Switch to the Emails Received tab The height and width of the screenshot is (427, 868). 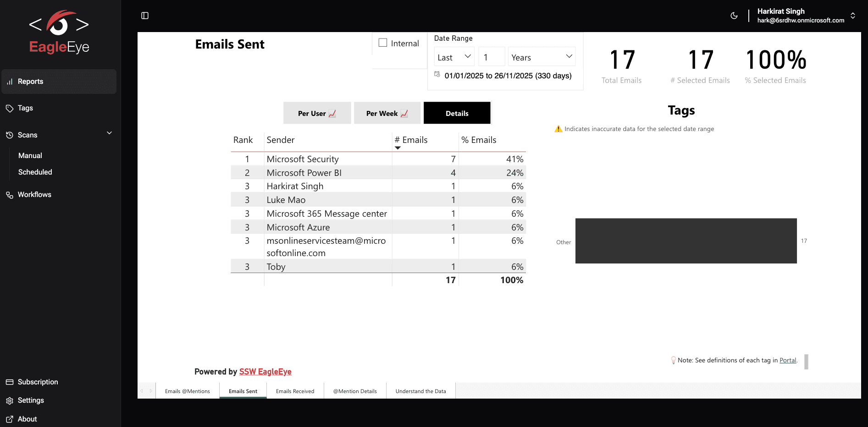click(x=295, y=391)
